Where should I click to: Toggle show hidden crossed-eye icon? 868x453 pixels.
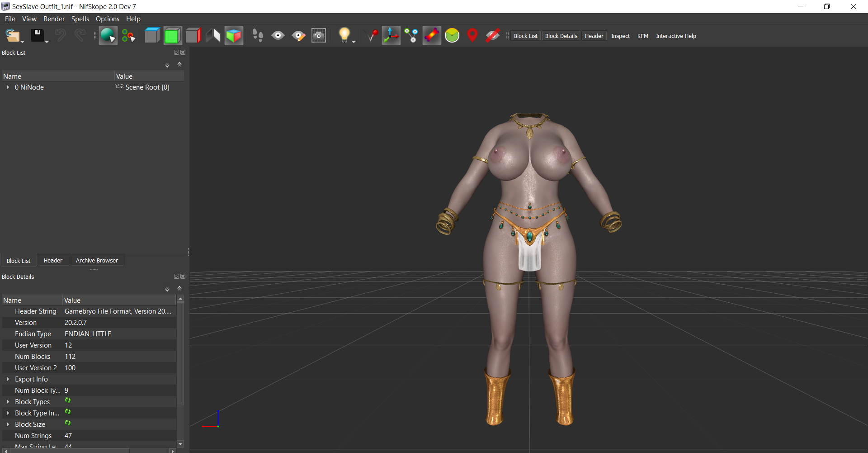click(x=493, y=36)
